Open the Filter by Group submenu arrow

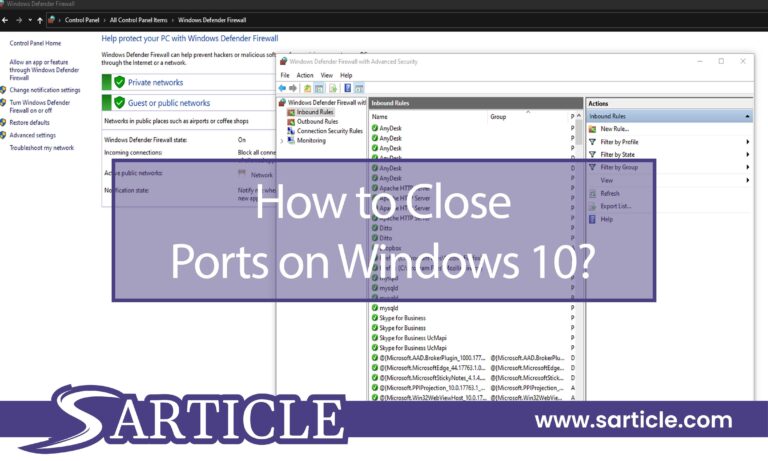pos(748,167)
